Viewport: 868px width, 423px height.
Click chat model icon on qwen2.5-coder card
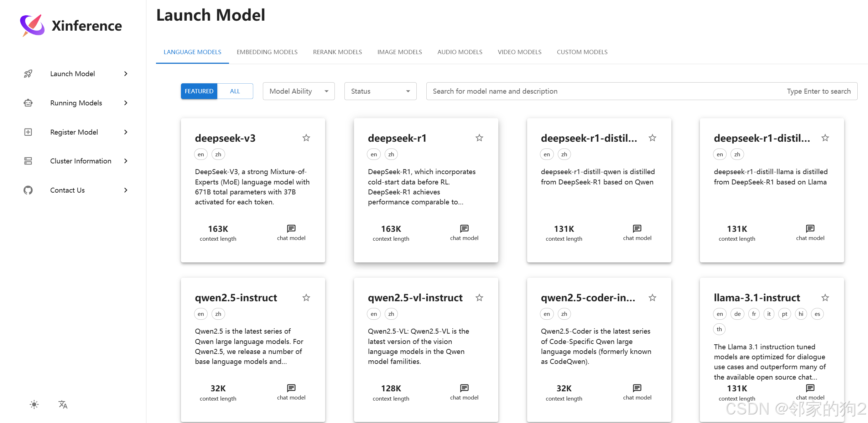637,388
